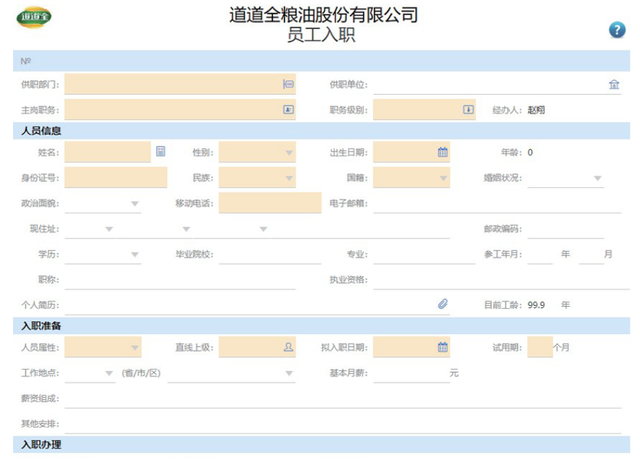Expand the 省/市/区 work location dropdown
Screen dimensions: 640x461
click(x=289, y=373)
